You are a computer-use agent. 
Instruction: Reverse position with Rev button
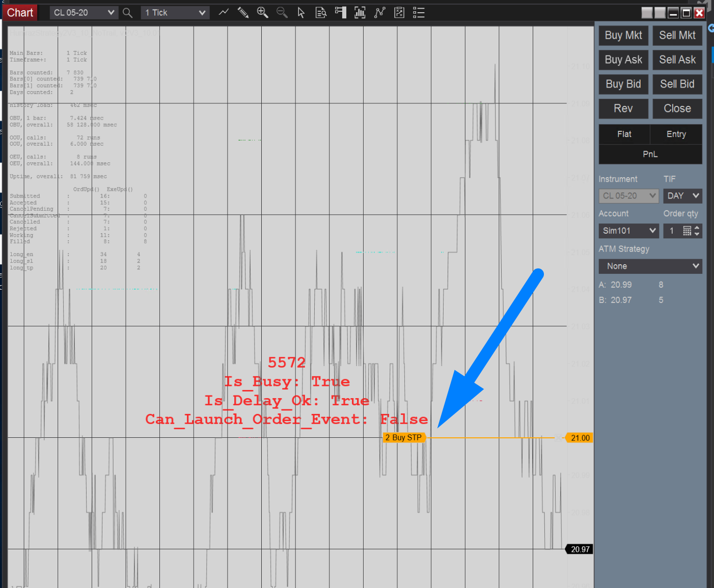[x=623, y=109]
